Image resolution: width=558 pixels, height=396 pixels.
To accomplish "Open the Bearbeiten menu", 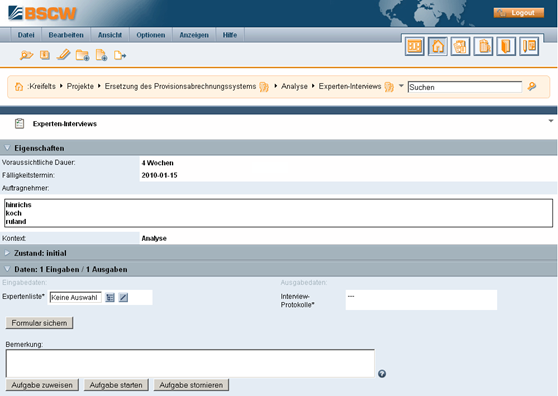I will click(66, 35).
